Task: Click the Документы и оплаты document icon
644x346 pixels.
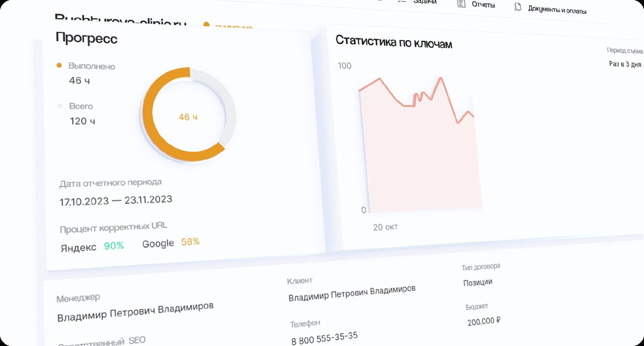Action: point(518,7)
